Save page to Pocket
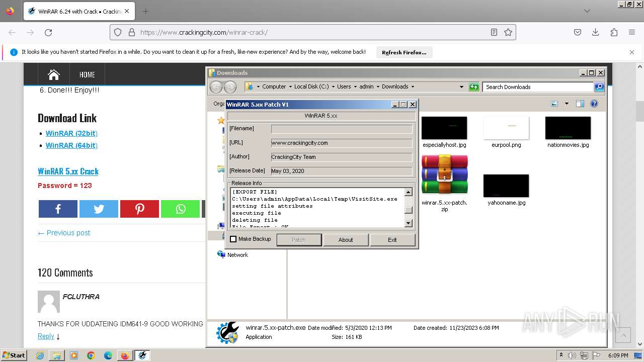Screen dimensions: 644x362 (x=578, y=32)
